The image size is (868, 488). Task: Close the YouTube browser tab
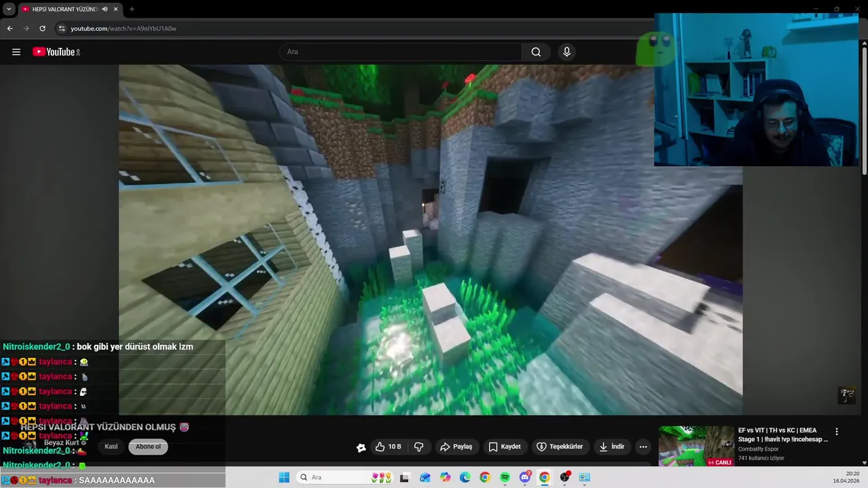click(115, 9)
